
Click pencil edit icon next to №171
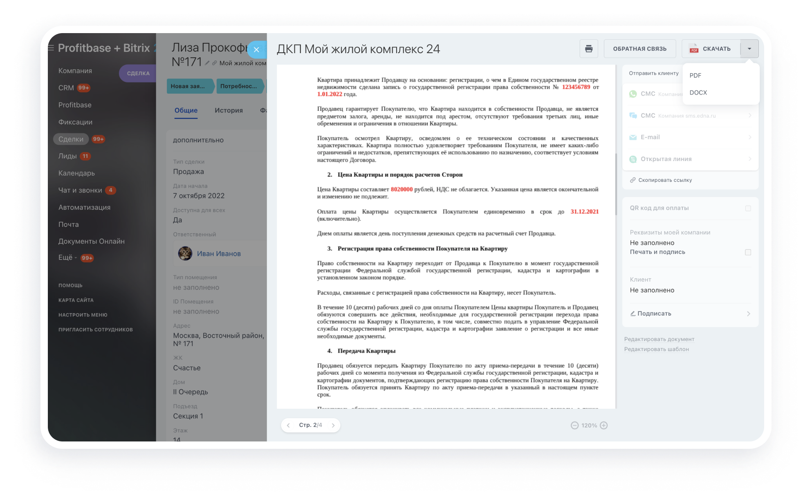207,63
